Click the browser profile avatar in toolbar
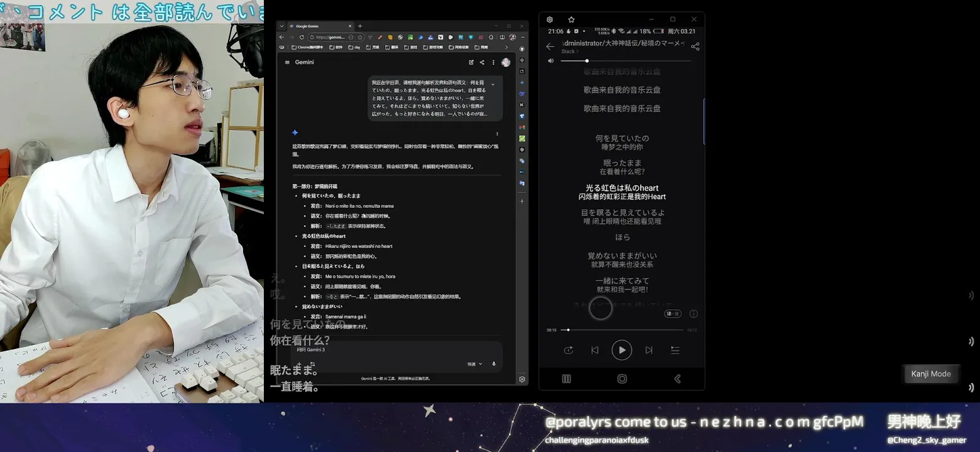 [x=513, y=37]
